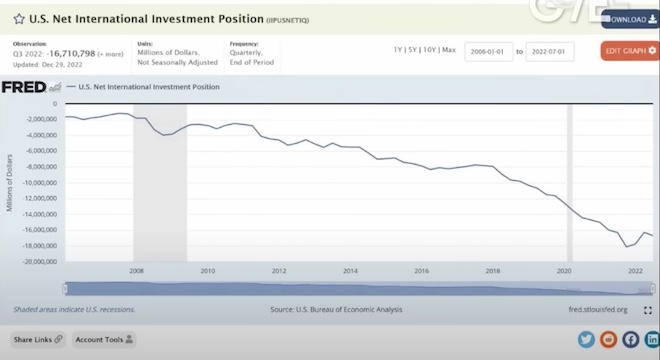
Task: Click the left handle of range slider
Action: (x=65, y=288)
